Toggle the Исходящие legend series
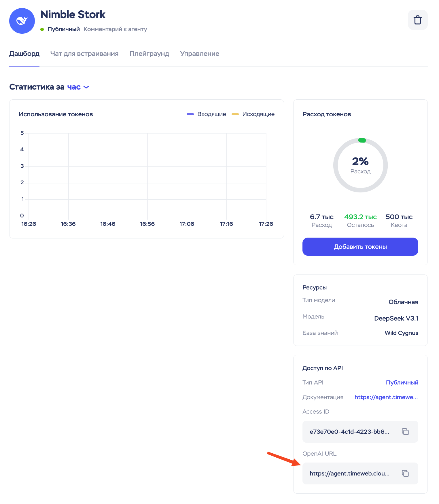This screenshot has width=439, height=504. tap(253, 114)
